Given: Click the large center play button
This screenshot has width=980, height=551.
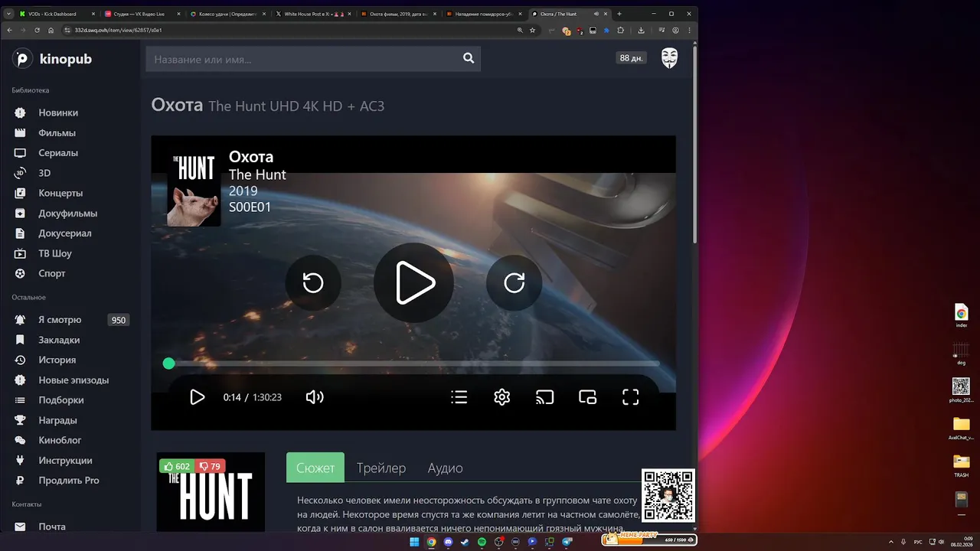Looking at the screenshot, I should click(x=414, y=283).
